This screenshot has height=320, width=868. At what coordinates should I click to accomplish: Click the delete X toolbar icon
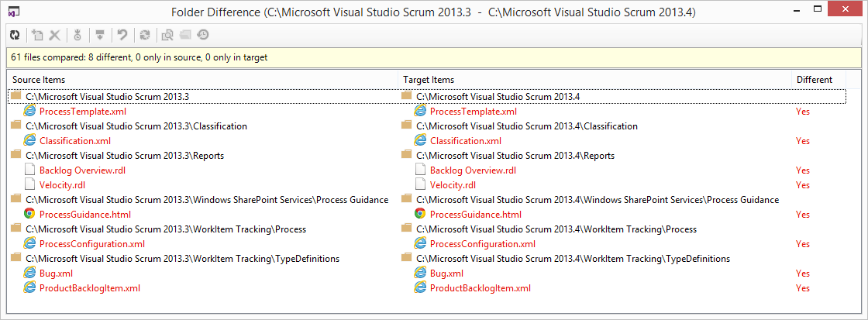point(55,35)
